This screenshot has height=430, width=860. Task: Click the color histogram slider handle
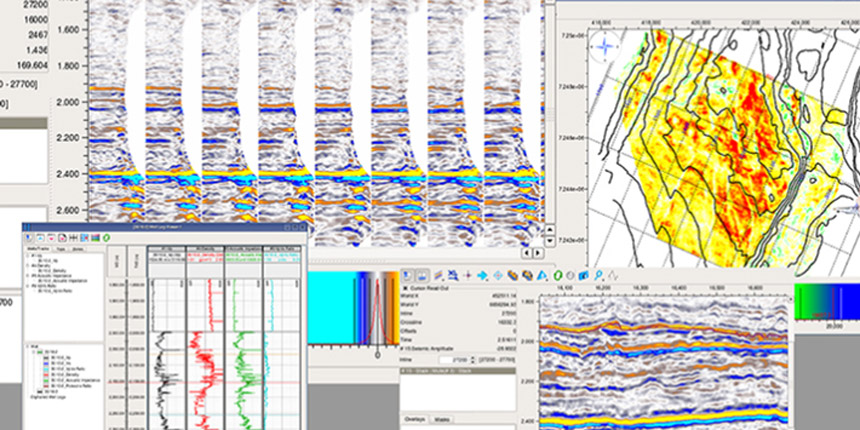377,354
